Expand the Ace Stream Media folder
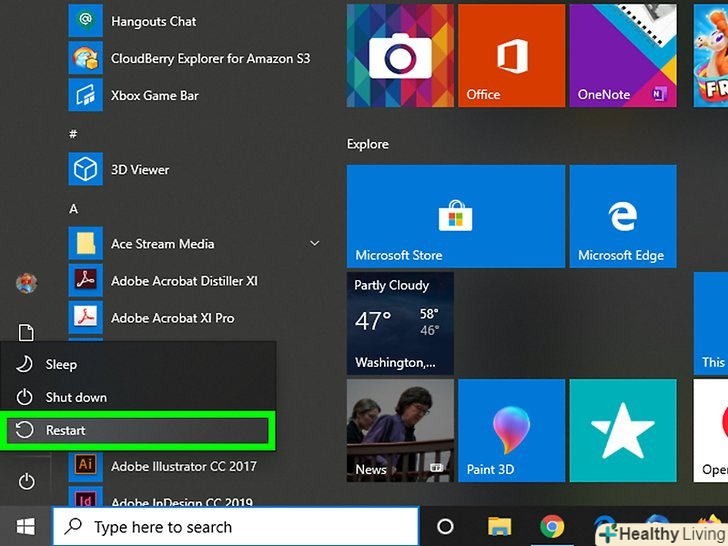Screen dimensions: 728x546 click(x=315, y=244)
